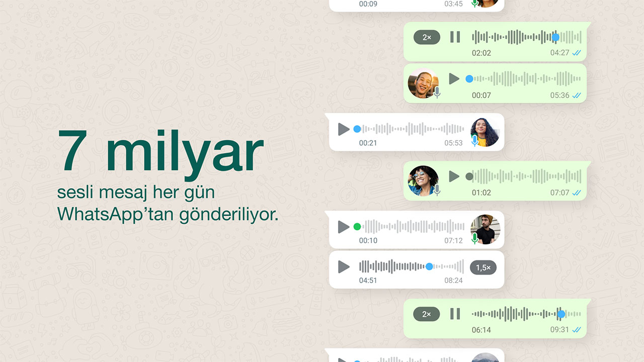Click the blue read checkmarks beside 09:31
644x362 pixels.
pyautogui.click(x=577, y=330)
